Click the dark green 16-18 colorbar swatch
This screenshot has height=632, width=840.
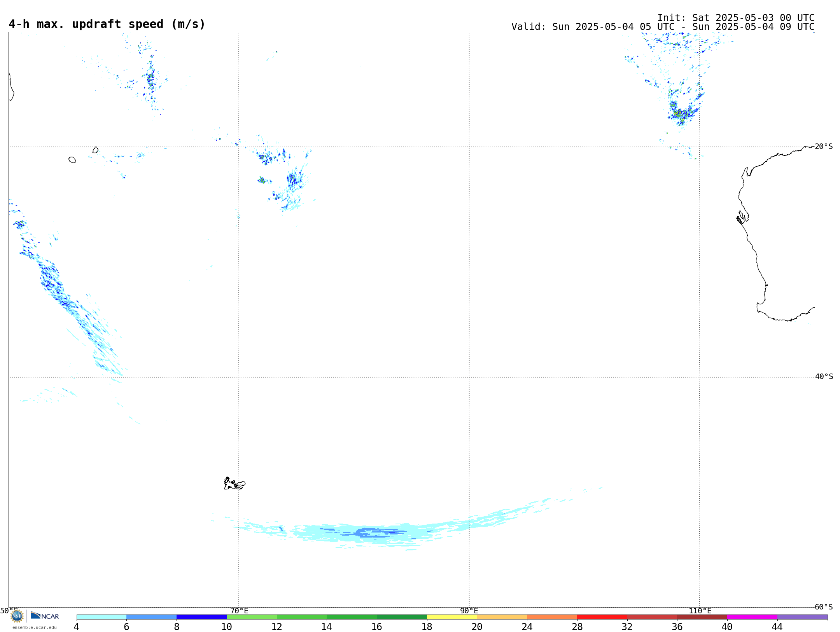click(x=402, y=617)
